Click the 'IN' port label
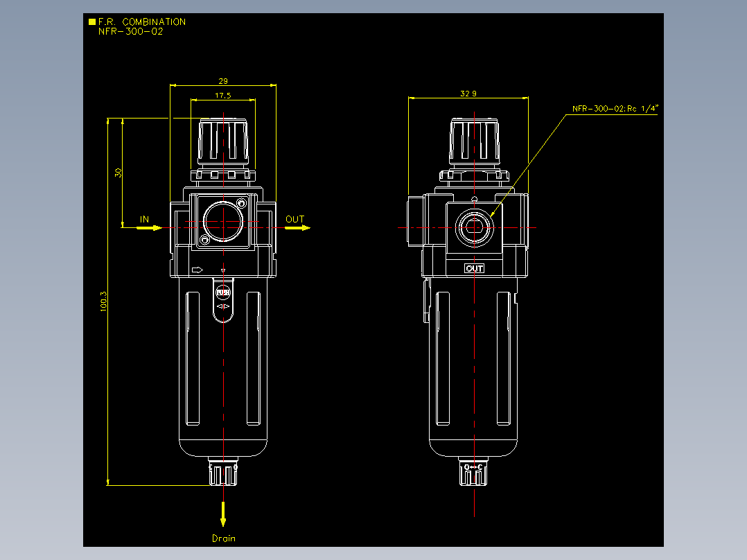This screenshot has width=747, height=560. tap(144, 219)
